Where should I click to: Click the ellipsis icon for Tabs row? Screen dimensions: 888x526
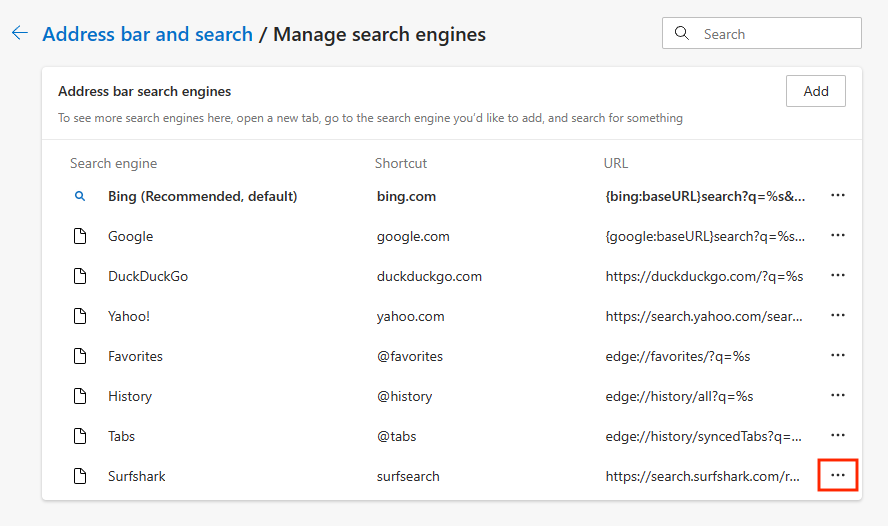[838, 436]
